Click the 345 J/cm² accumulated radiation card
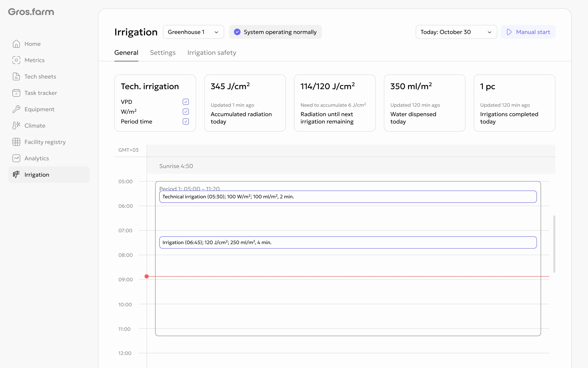Image resolution: width=588 pixels, height=368 pixels. pyautogui.click(x=245, y=103)
